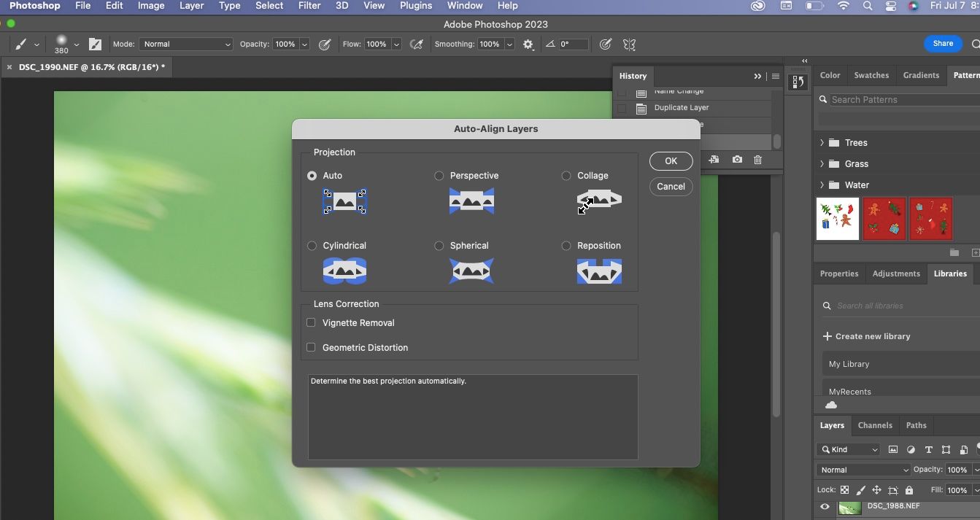Open the layer blend mode Normal dropdown
The width and height of the screenshot is (980, 520).
point(863,470)
